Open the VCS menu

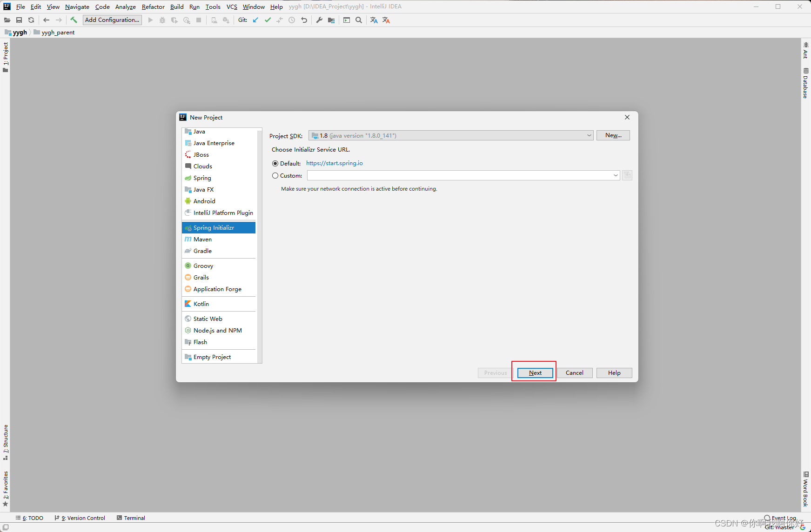(x=232, y=7)
